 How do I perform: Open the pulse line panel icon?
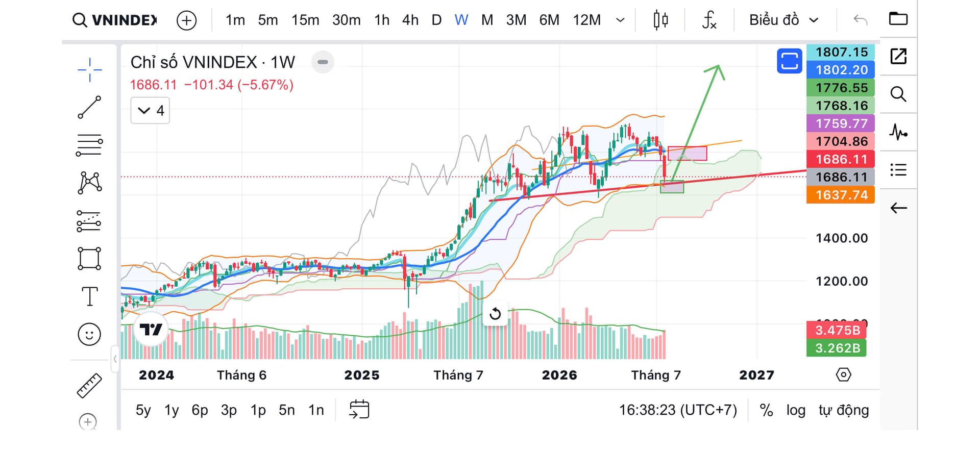pyautogui.click(x=898, y=132)
